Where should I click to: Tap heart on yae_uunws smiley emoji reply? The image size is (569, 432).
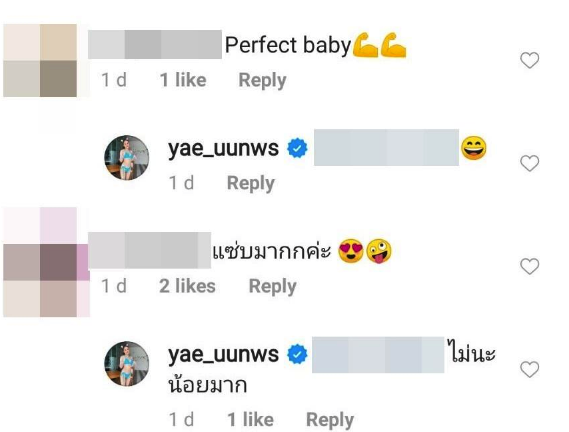click(529, 163)
